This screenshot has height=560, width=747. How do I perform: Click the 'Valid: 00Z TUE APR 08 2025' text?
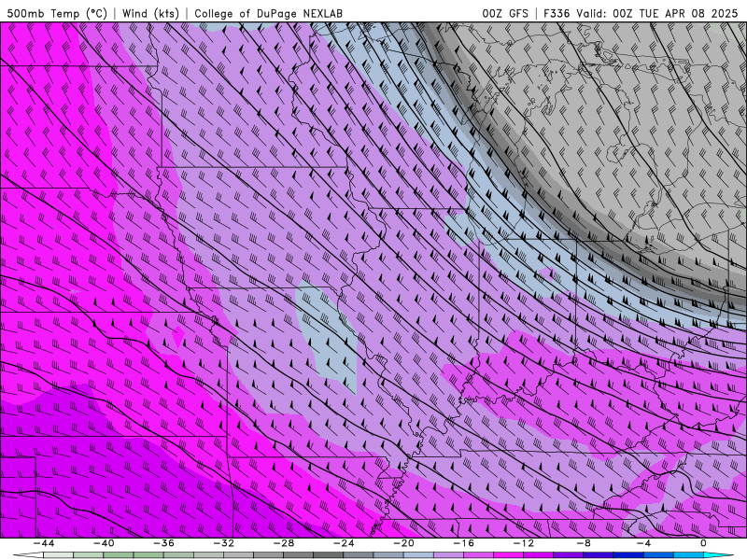click(x=657, y=13)
